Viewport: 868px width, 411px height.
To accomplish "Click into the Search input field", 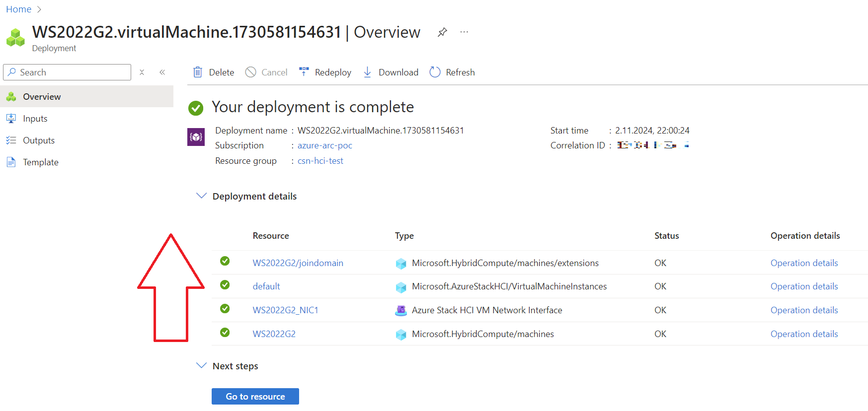I will tap(67, 72).
